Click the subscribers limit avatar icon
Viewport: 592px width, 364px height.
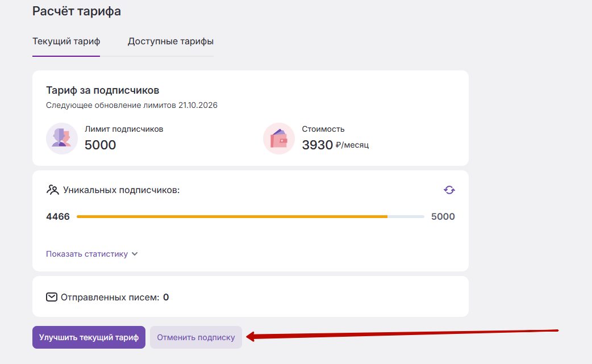(x=62, y=139)
